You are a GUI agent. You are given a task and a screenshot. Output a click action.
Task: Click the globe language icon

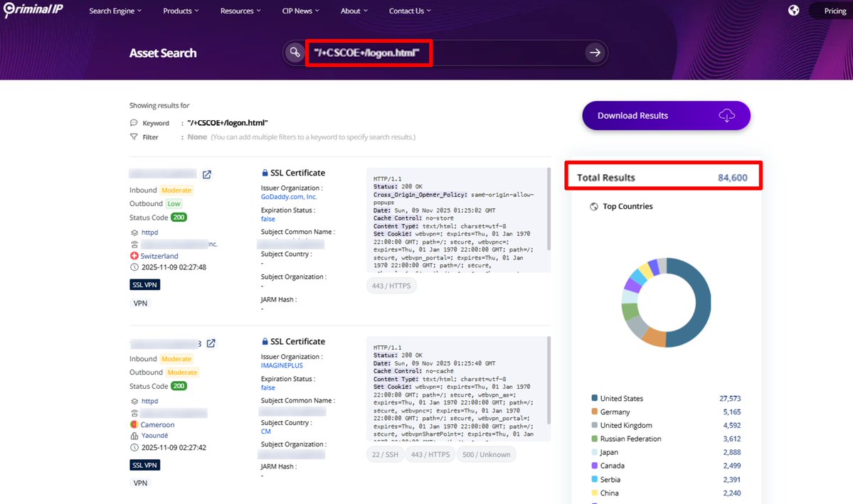(x=794, y=11)
